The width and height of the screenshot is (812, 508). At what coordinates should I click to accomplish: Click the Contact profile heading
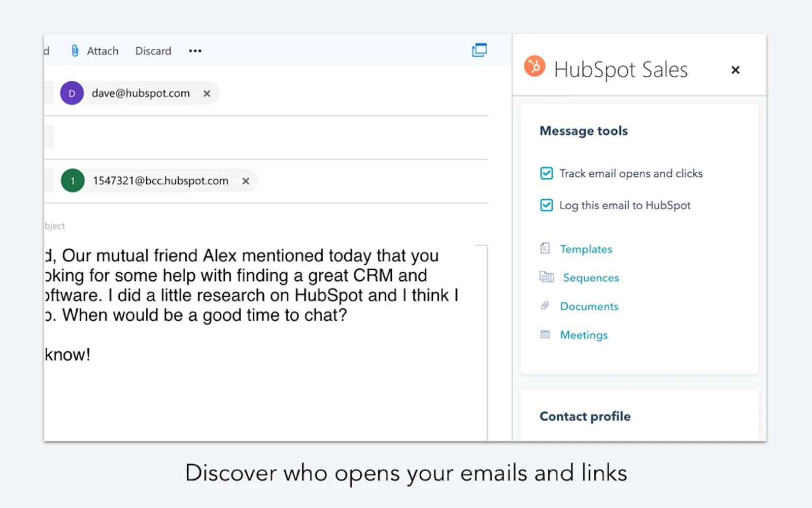pos(585,417)
